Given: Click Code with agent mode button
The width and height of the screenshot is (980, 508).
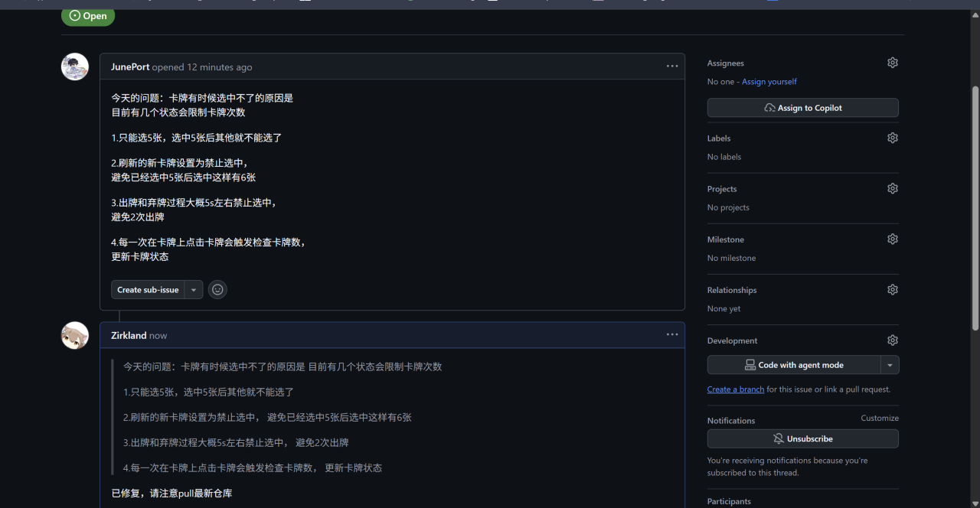Looking at the screenshot, I should click(x=793, y=365).
